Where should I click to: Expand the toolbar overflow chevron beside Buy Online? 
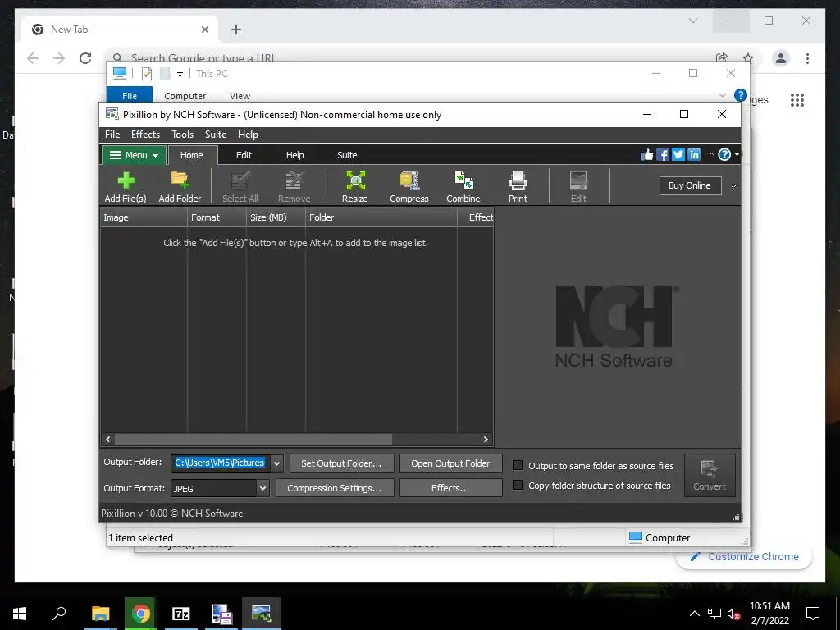tap(733, 186)
